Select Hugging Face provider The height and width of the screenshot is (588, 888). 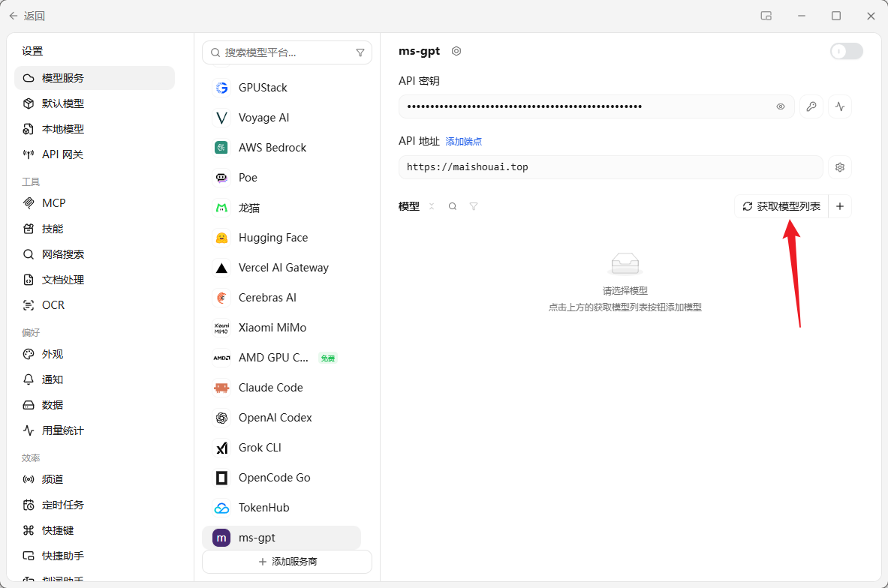pyautogui.click(x=281, y=238)
